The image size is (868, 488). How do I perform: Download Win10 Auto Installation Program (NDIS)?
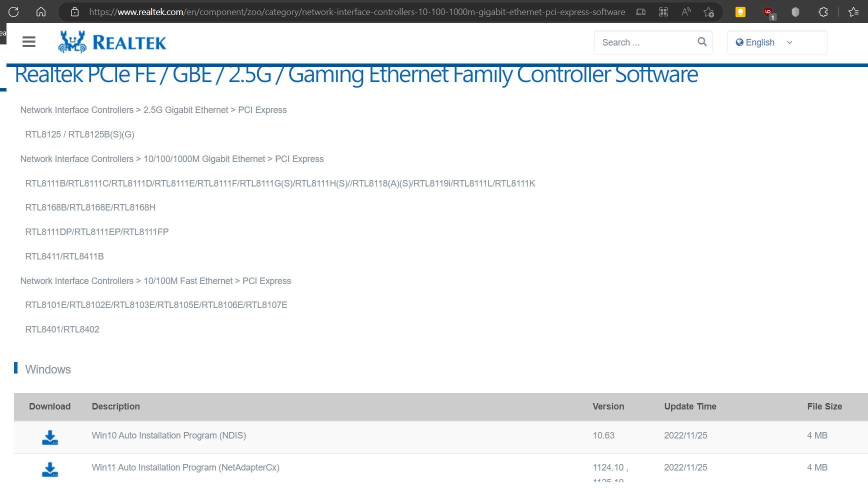[50, 437]
